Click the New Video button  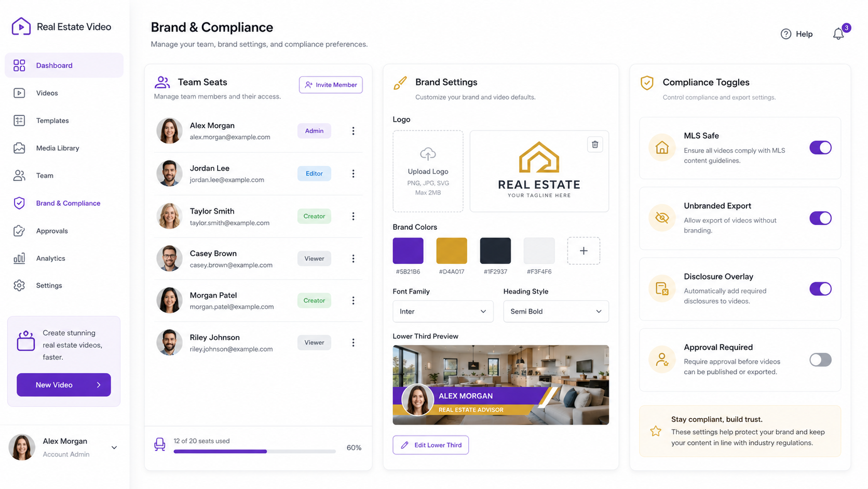tap(64, 385)
